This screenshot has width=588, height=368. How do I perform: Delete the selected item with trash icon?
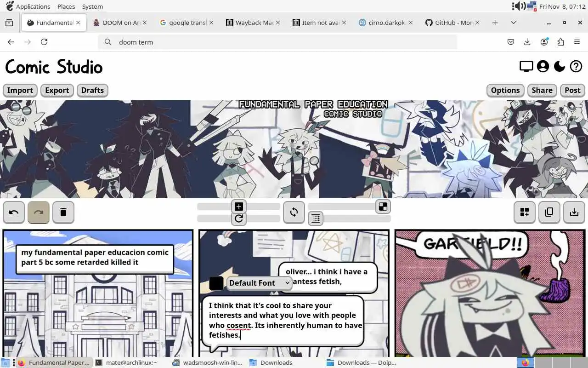pyautogui.click(x=63, y=212)
